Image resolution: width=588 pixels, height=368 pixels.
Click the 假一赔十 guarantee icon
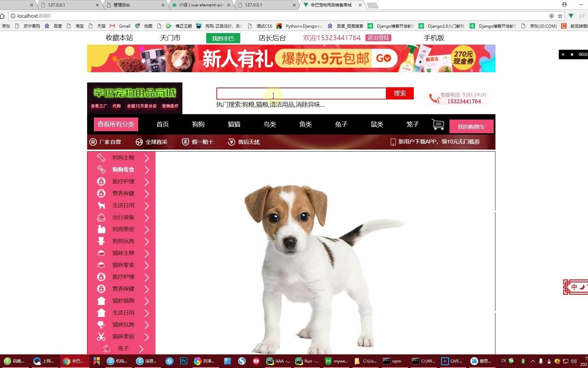[x=185, y=142]
